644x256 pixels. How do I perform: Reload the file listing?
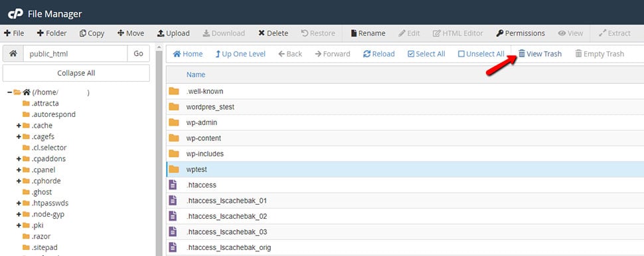[x=379, y=54]
